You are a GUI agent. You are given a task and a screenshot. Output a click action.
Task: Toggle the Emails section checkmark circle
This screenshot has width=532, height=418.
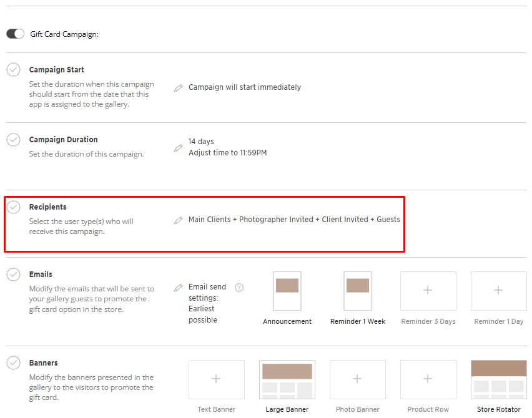pos(14,275)
